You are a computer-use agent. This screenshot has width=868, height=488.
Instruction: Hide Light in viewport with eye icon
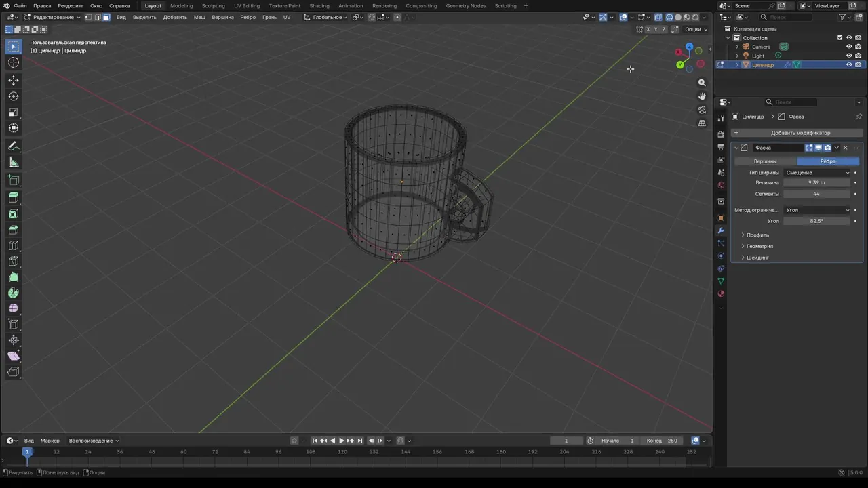tap(849, 56)
